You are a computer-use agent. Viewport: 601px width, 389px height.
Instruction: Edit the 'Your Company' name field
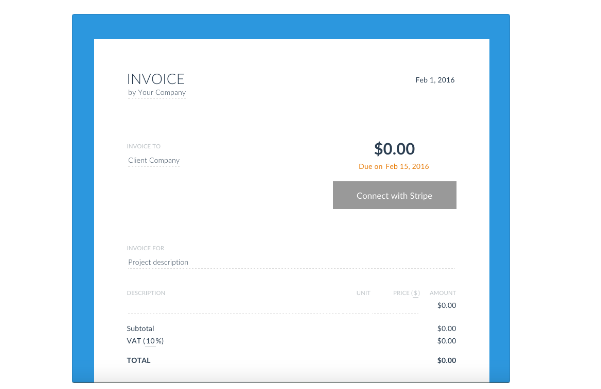click(161, 92)
